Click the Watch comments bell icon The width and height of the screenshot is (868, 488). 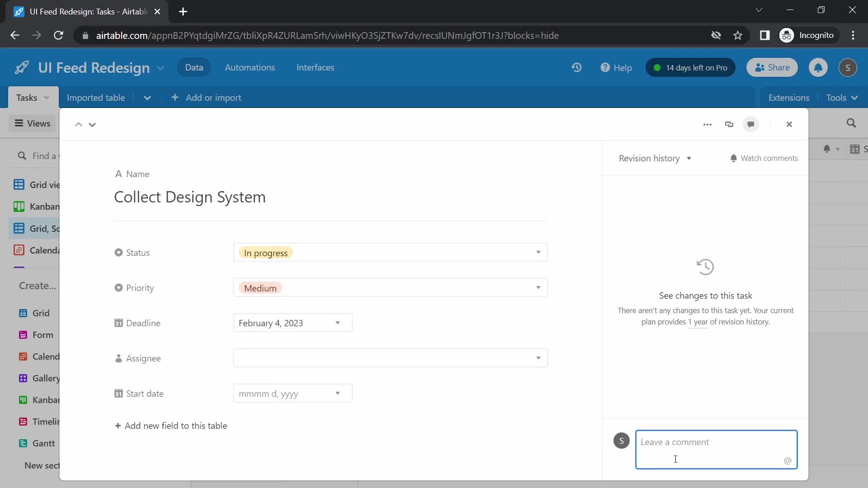click(734, 158)
